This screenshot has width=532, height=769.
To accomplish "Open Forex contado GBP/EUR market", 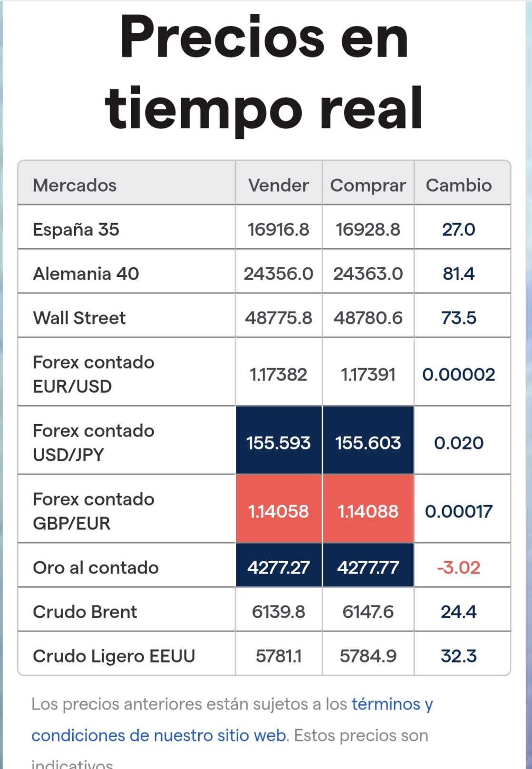I will point(94,511).
